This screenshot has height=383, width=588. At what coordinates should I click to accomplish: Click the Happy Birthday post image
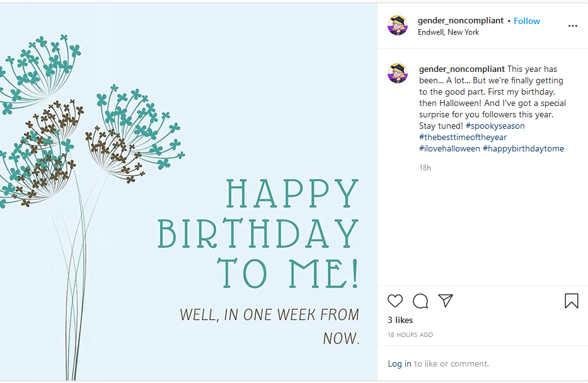click(188, 192)
